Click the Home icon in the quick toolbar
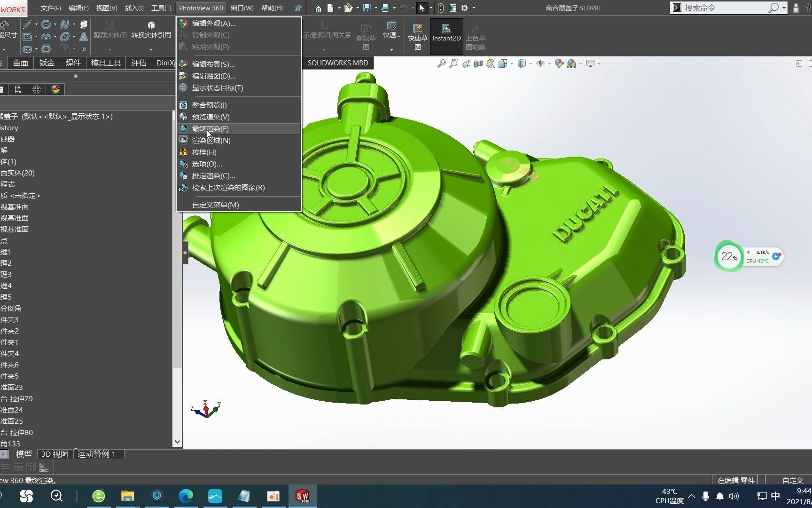This screenshot has width=812, height=508. (318, 8)
